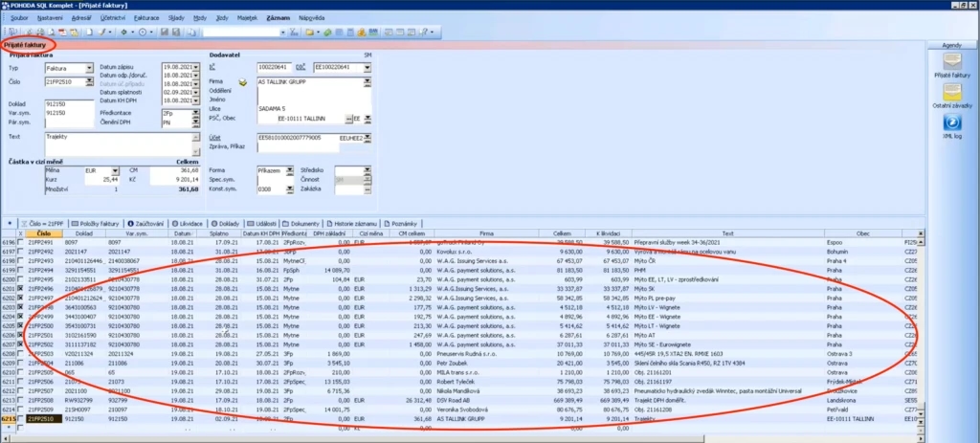Open print preview from the toolbar
The width and height of the screenshot is (980, 443).
pyautogui.click(x=52, y=32)
